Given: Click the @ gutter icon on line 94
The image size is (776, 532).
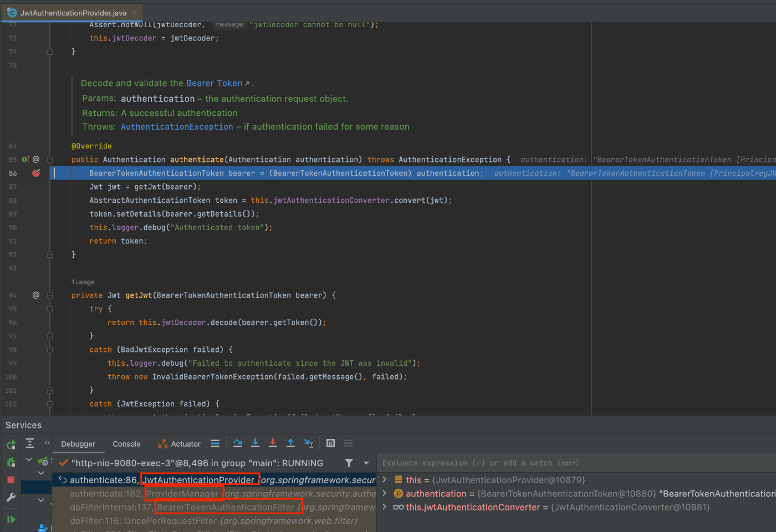Looking at the screenshot, I should pyautogui.click(x=36, y=295).
